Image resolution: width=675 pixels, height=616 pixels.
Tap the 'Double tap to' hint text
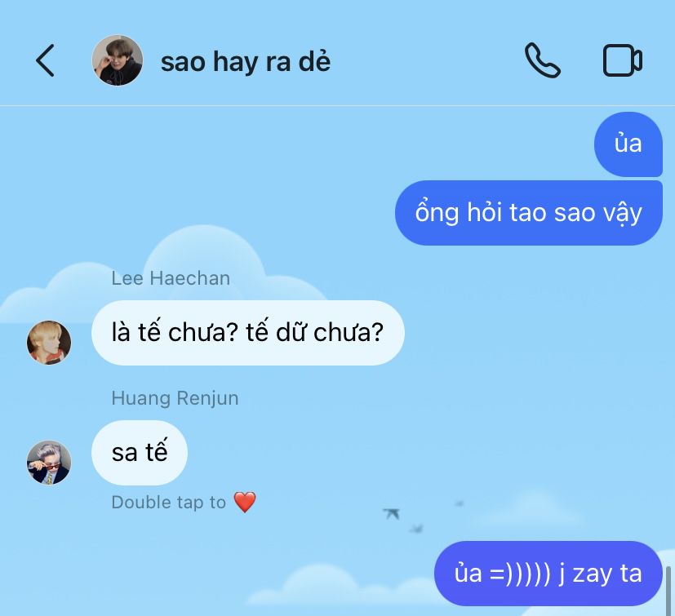168,503
